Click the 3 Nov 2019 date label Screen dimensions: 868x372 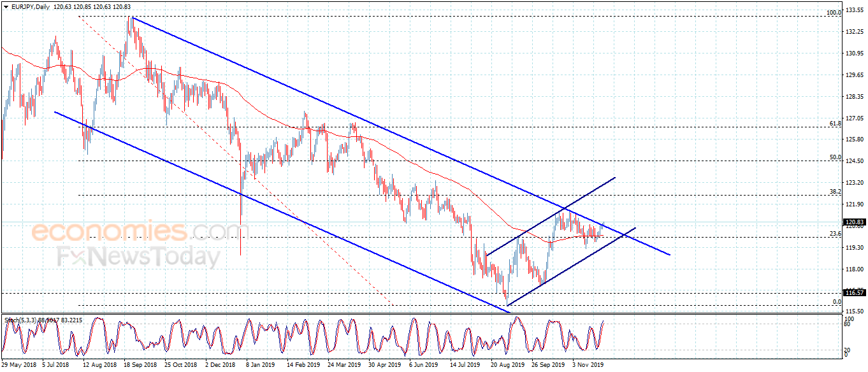(x=588, y=366)
